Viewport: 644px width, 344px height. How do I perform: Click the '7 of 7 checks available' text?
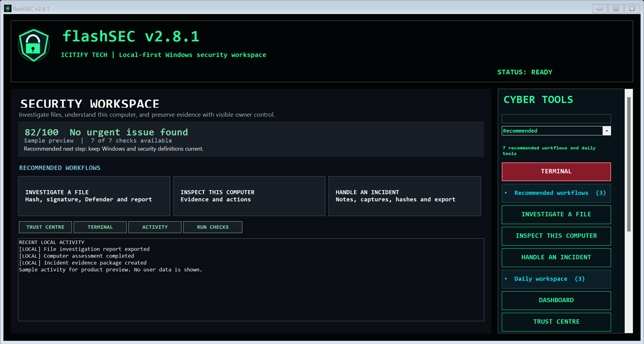point(131,140)
